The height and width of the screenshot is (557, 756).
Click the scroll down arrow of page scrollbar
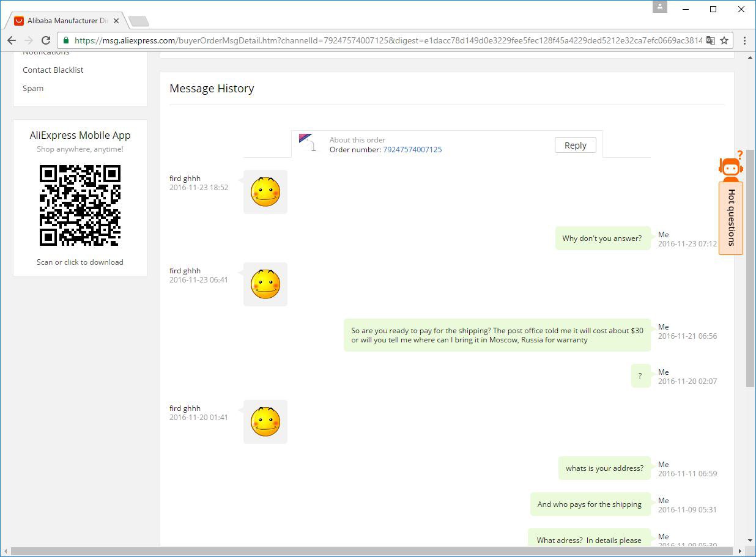coord(750,541)
